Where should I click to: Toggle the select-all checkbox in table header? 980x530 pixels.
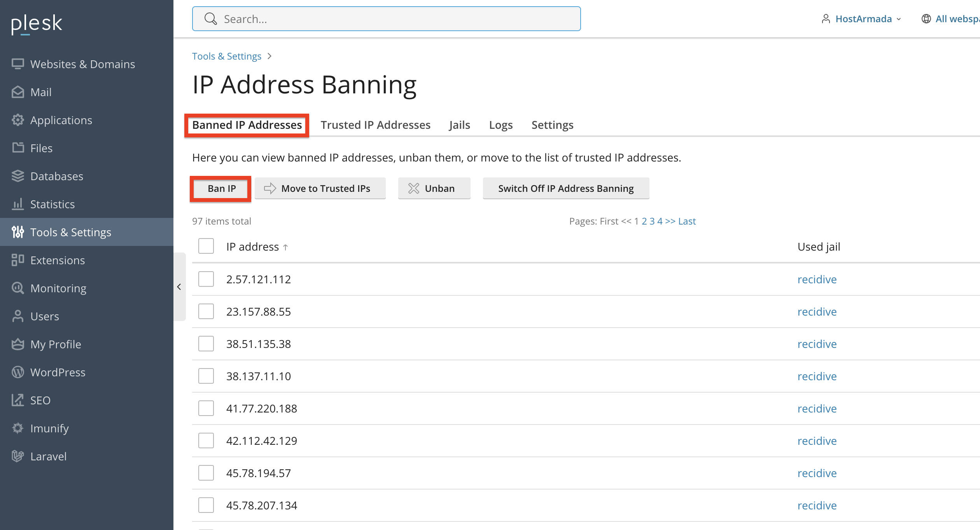click(206, 246)
